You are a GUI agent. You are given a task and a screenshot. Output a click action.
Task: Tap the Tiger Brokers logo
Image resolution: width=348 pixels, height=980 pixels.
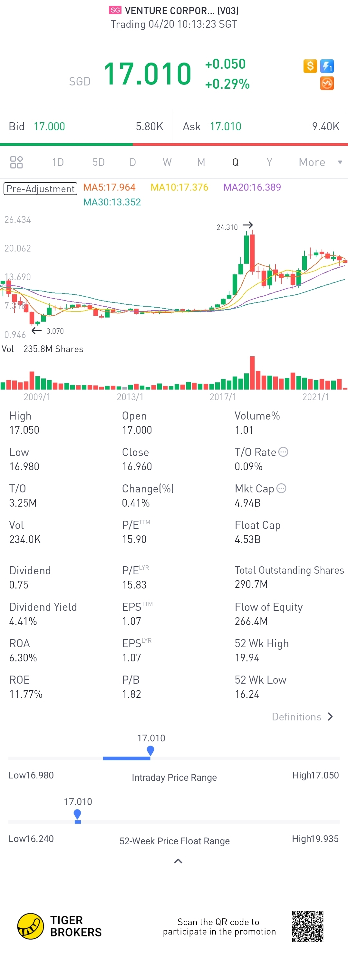pyautogui.click(x=60, y=926)
